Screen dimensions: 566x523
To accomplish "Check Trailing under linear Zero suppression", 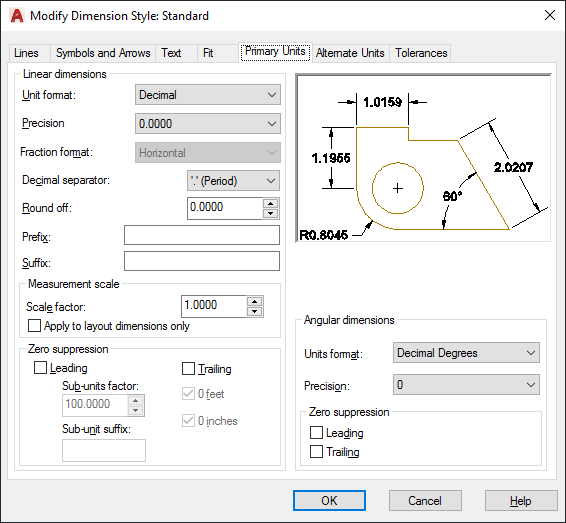I will [x=188, y=369].
